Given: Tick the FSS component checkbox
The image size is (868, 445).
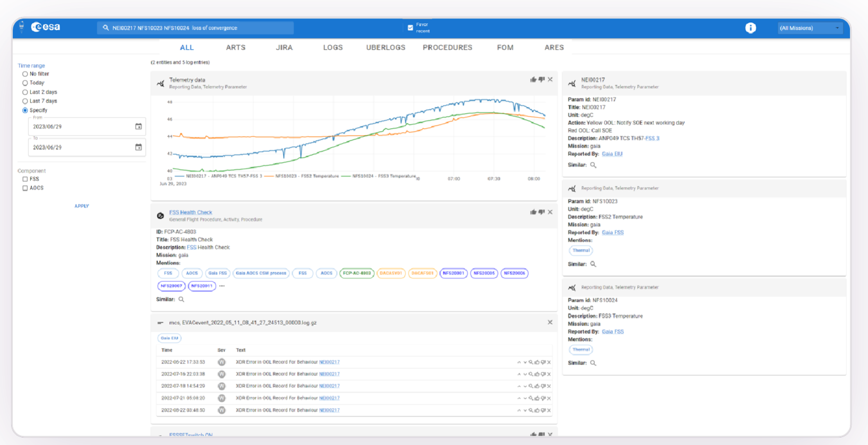Looking at the screenshot, I should 25,179.
